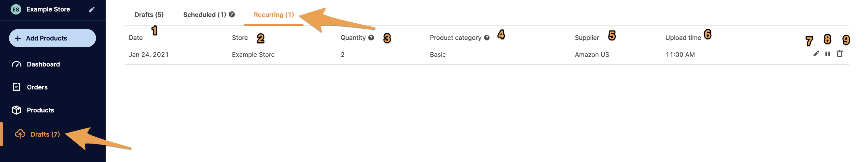Select the Recurring (1) tab
This screenshot has height=162, width=868.
click(x=274, y=15)
